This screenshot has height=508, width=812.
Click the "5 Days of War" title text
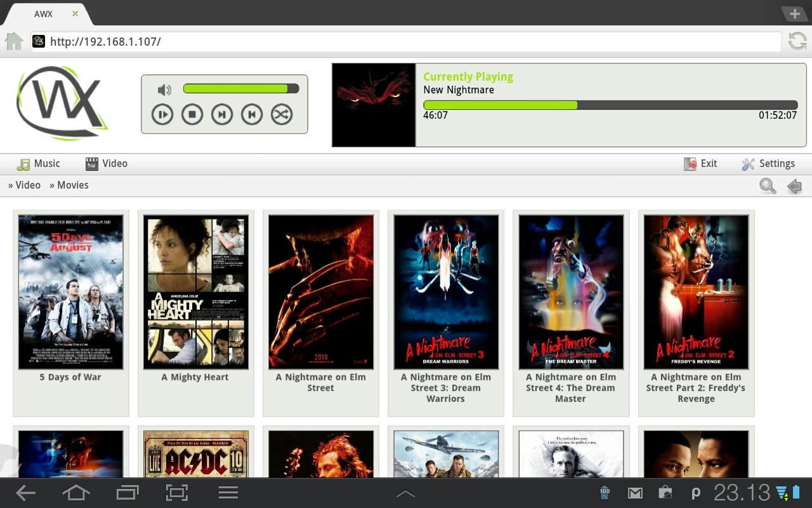point(70,377)
